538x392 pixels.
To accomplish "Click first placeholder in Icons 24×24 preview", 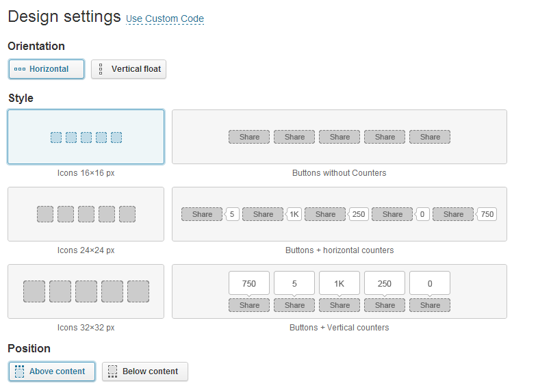I will pyautogui.click(x=45, y=214).
